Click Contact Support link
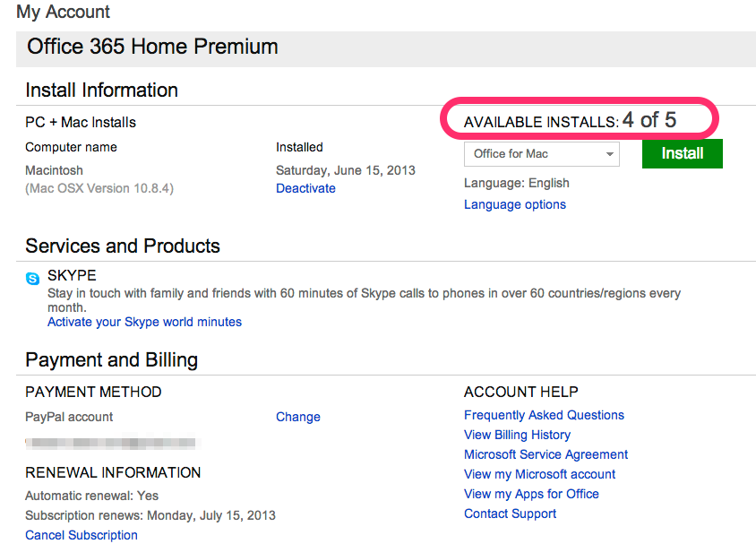 click(510, 514)
